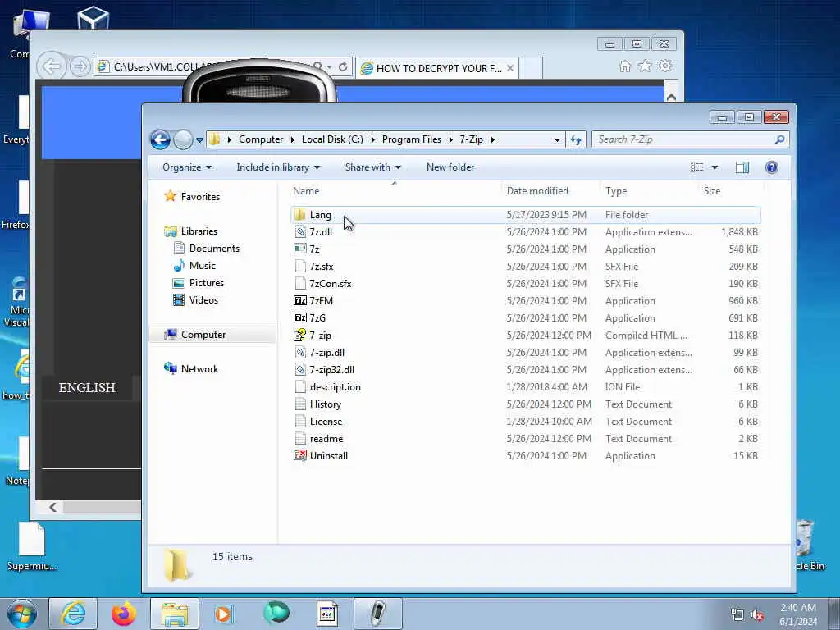Open view options dropdown arrow
Viewport: 840px width, 630px height.
pos(714,167)
